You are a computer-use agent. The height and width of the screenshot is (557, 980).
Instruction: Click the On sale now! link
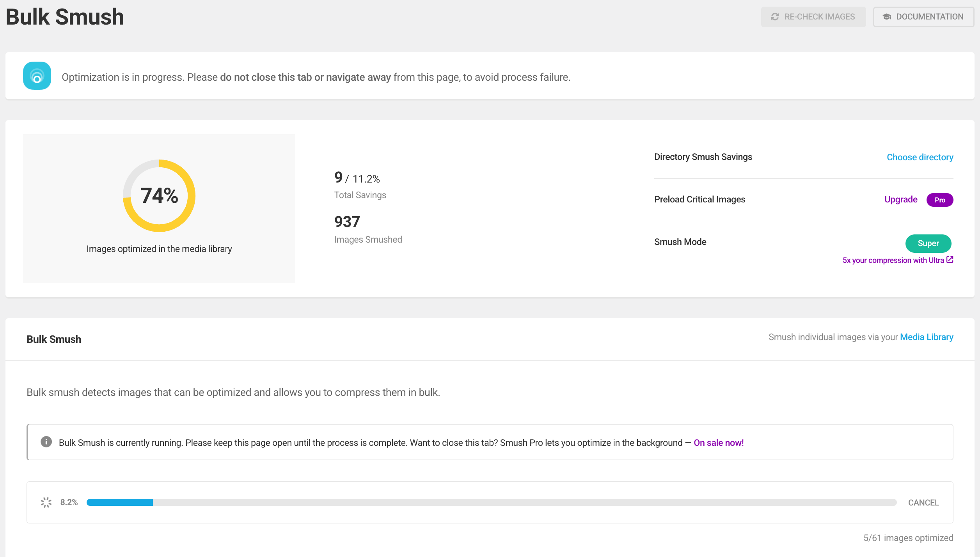718,443
